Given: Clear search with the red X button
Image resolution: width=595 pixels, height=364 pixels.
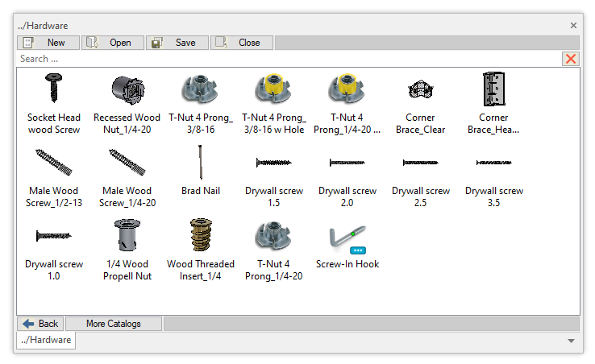Looking at the screenshot, I should click(x=571, y=59).
